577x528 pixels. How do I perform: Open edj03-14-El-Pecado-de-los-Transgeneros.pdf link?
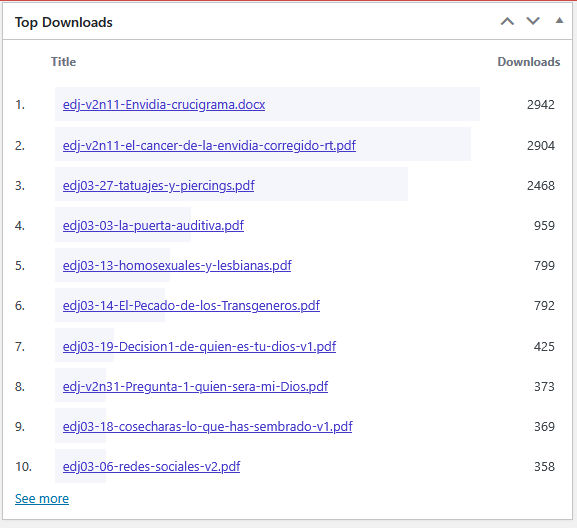(191, 306)
